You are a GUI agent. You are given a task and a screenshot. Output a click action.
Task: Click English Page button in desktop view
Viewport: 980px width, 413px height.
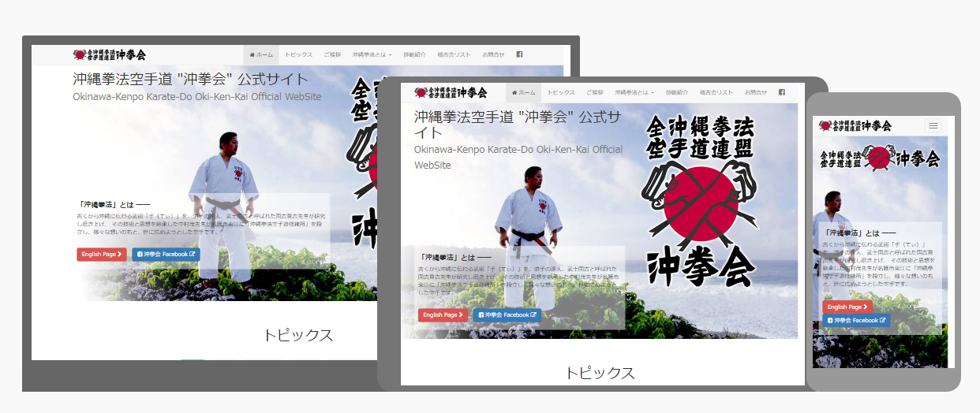point(102,255)
